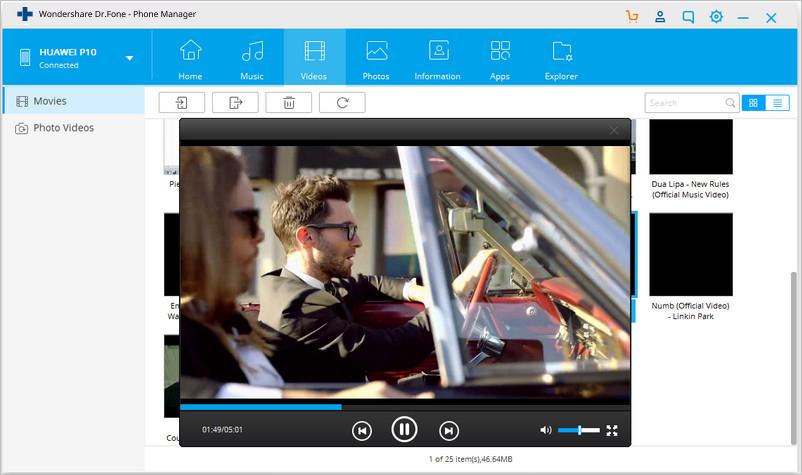Close the video player popup

(614, 130)
